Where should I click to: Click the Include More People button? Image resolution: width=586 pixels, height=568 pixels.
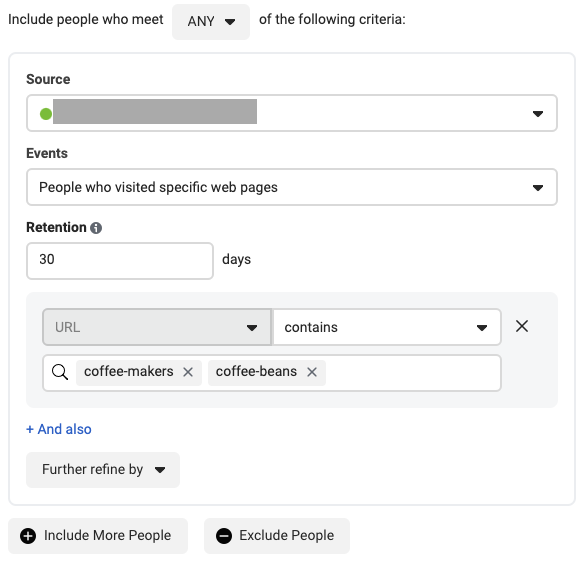[x=98, y=535]
